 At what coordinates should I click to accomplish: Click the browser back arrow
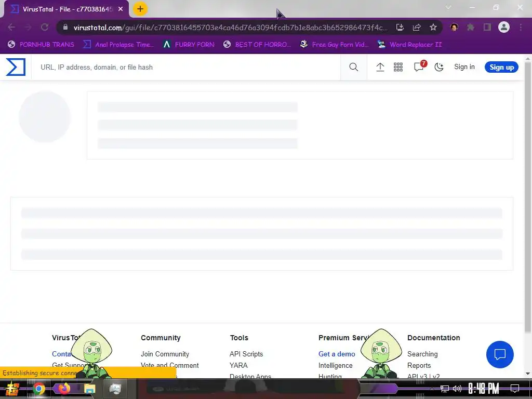pyautogui.click(x=11, y=27)
